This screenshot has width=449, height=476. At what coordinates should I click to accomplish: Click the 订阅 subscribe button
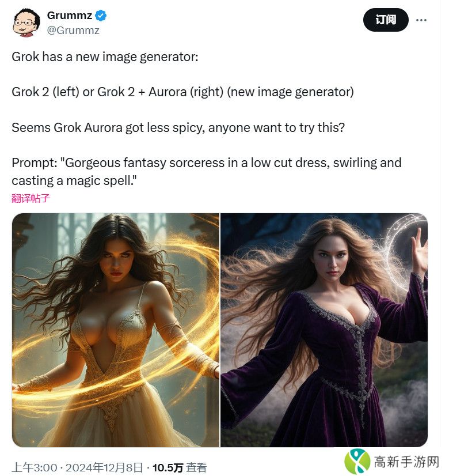pos(386,20)
